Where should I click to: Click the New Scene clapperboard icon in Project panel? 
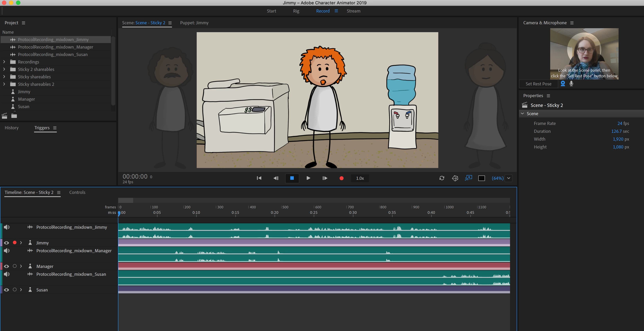(5, 116)
